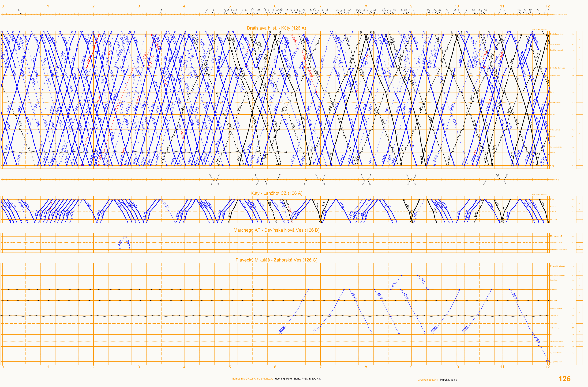
Task: Select station label 'Bratislava-Lamač'
Action: (x=557, y=50)
